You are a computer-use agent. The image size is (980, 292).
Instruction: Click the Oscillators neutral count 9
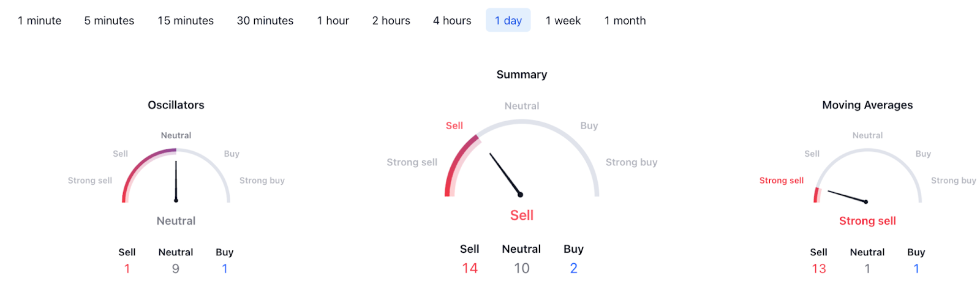(176, 269)
